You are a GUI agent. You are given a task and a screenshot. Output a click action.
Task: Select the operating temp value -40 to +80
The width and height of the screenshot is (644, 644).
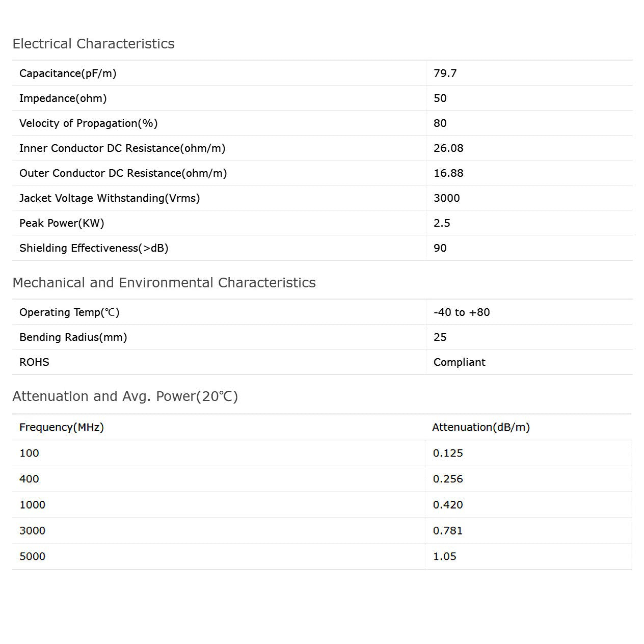(x=461, y=312)
